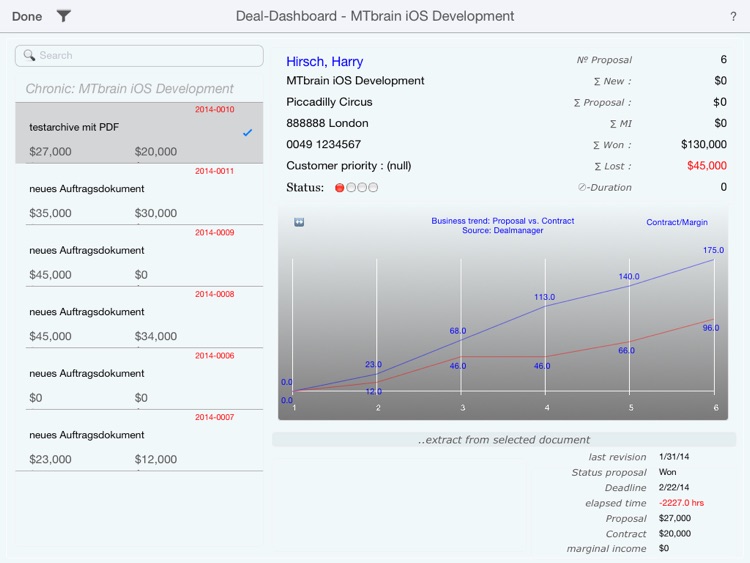Viewport: 750px width, 563px height.
Task: Open deal 2014-0011 neues Auftragsdokument
Action: (139, 195)
